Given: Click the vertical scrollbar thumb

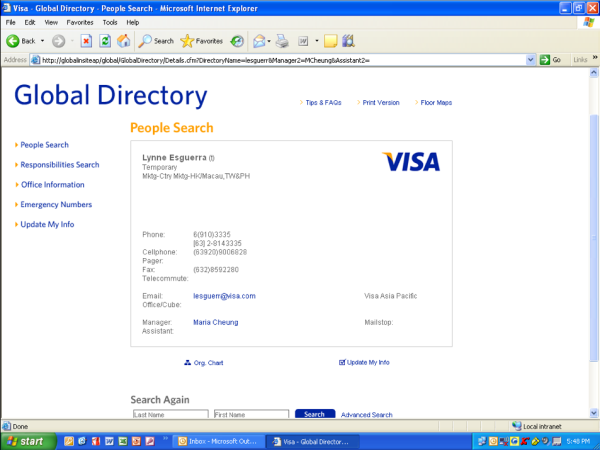Looking at the screenshot, I should click(x=594, y=238).
